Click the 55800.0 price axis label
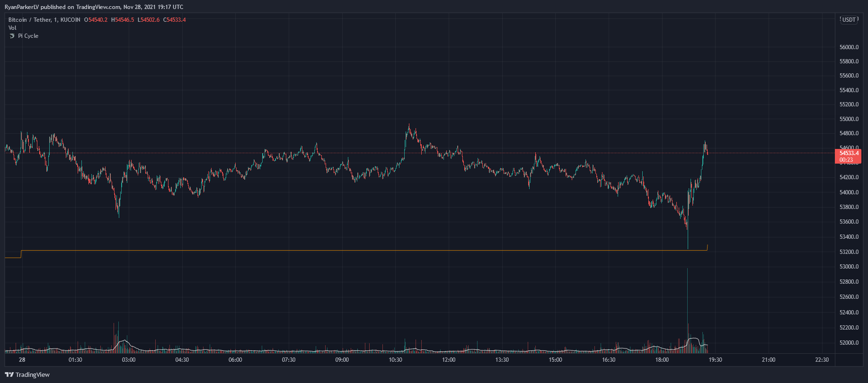Viewport: 868px width, 383px height. [849, 61]
